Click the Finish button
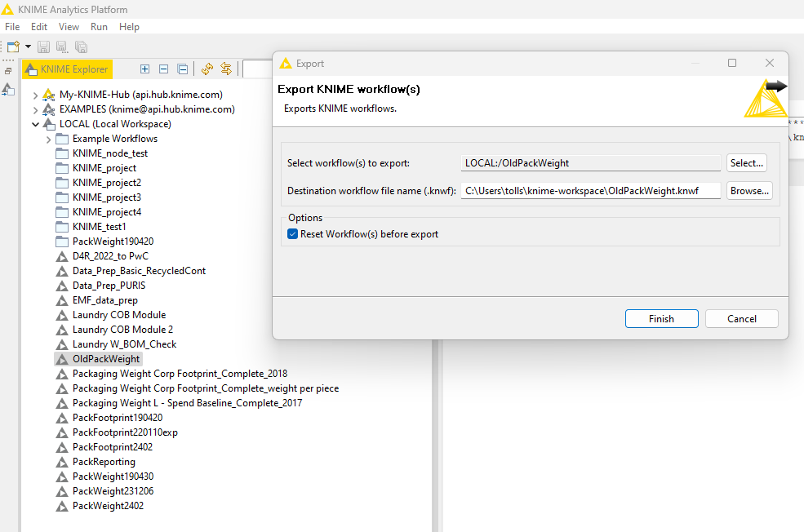The height and width of the screenshot is (532, 804). click(x=661, y=319)
